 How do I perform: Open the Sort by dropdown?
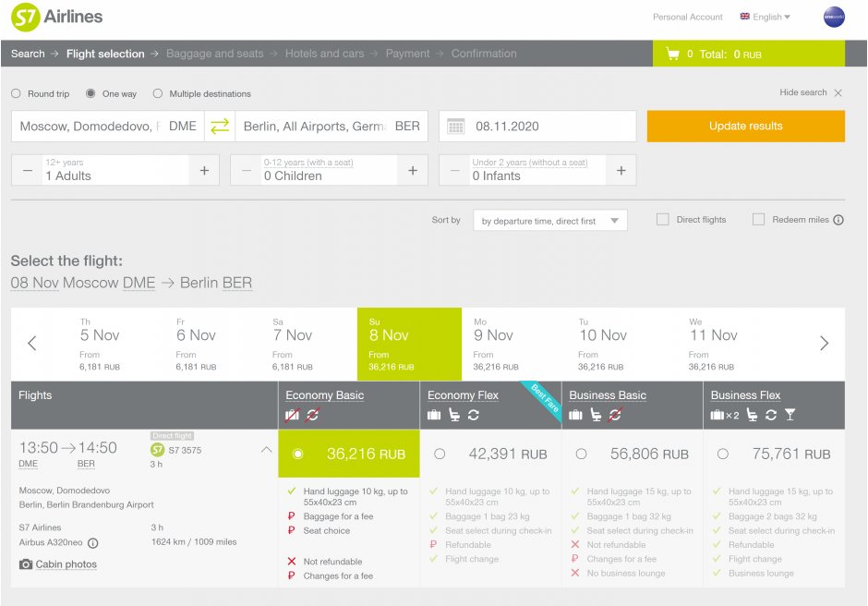click(549, 221)
